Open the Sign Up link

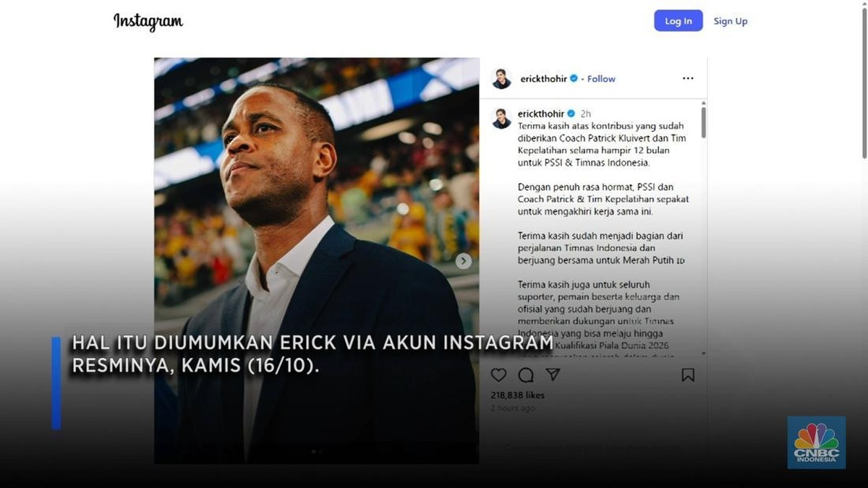coord(731,21)
